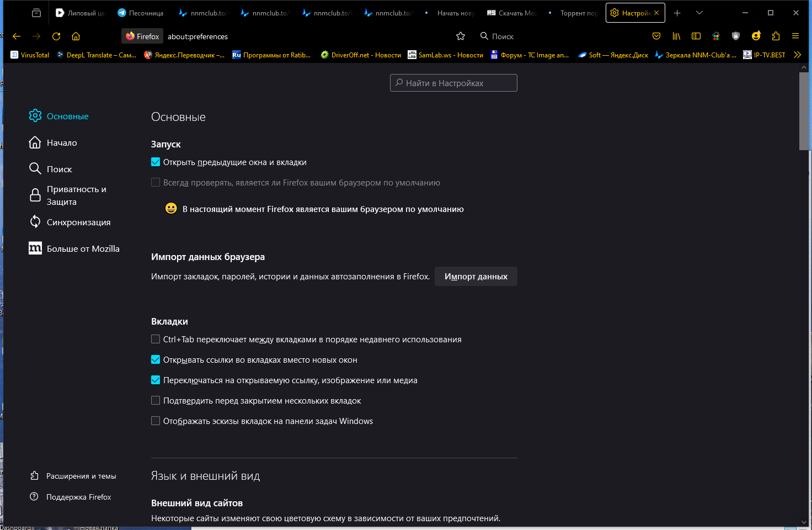Open Pocket save icon

[x=656, y=36]
